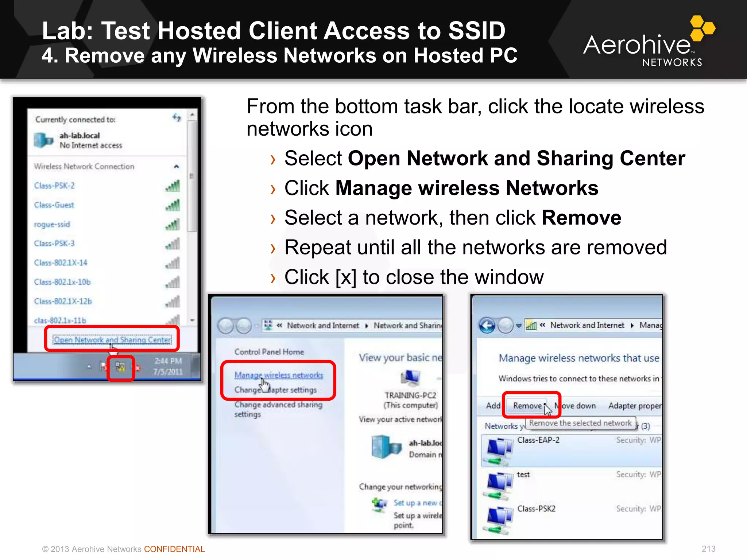The image size is (747, 560).
Task: Click the taskbar clock showing 2:44 PM
Action: pyautogui.click(x=168, y=366)
